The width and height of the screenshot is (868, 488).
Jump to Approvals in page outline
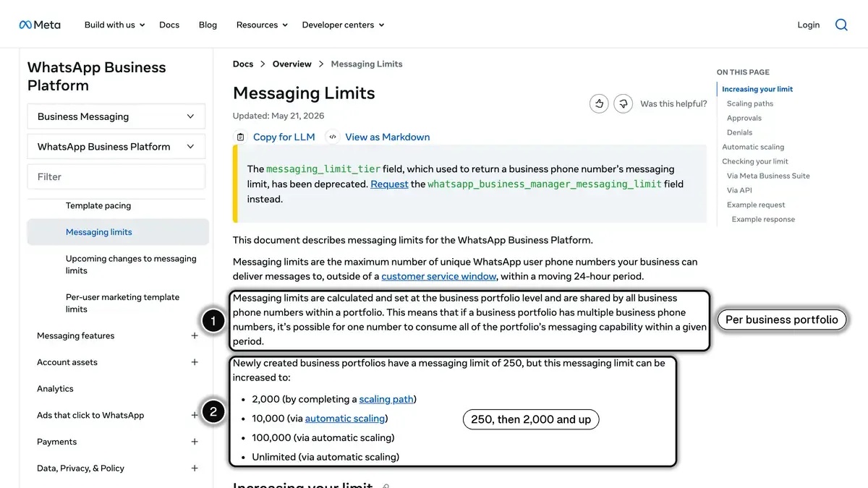tap(744, 118)
